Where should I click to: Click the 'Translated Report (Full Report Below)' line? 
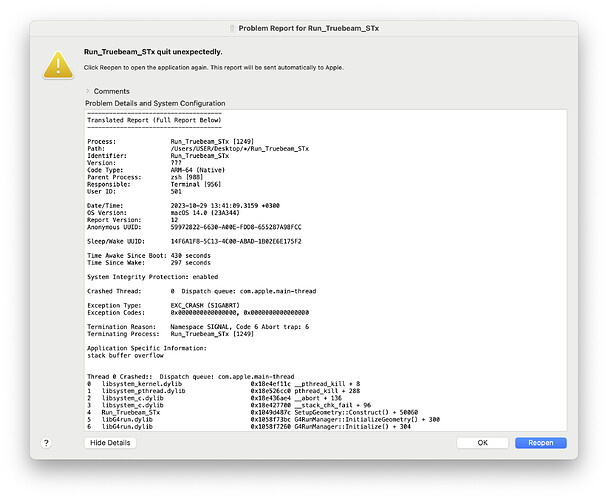pyautogui.click(x=154, y=120)
